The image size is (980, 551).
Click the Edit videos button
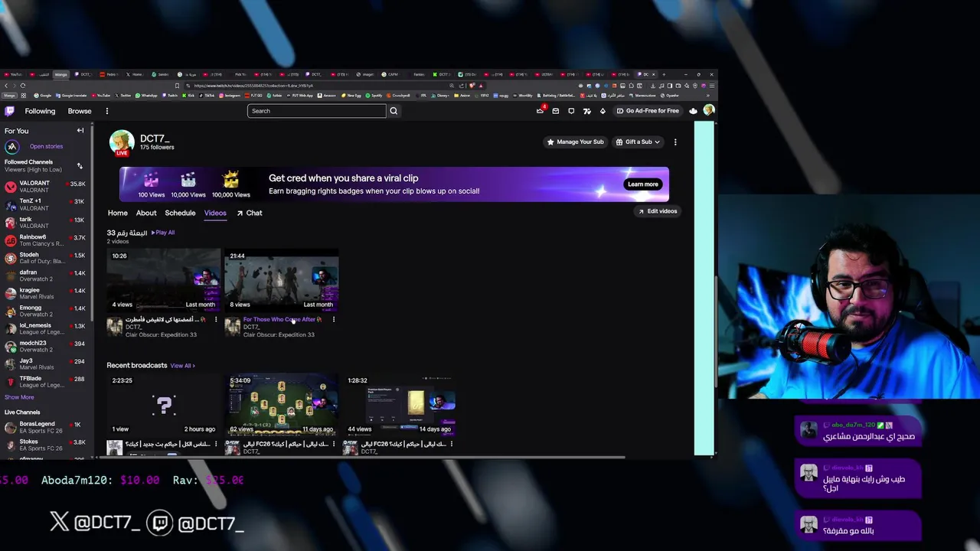pos(658,211)
